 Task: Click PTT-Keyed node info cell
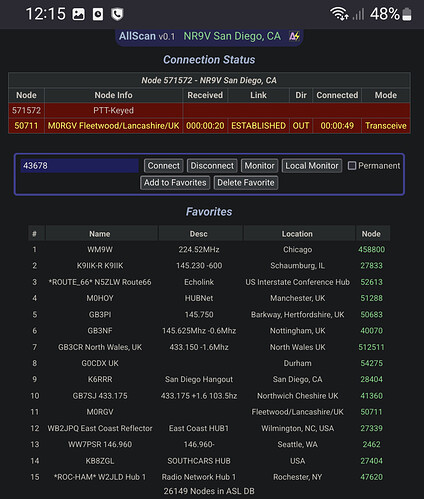[x=113, y=110]
